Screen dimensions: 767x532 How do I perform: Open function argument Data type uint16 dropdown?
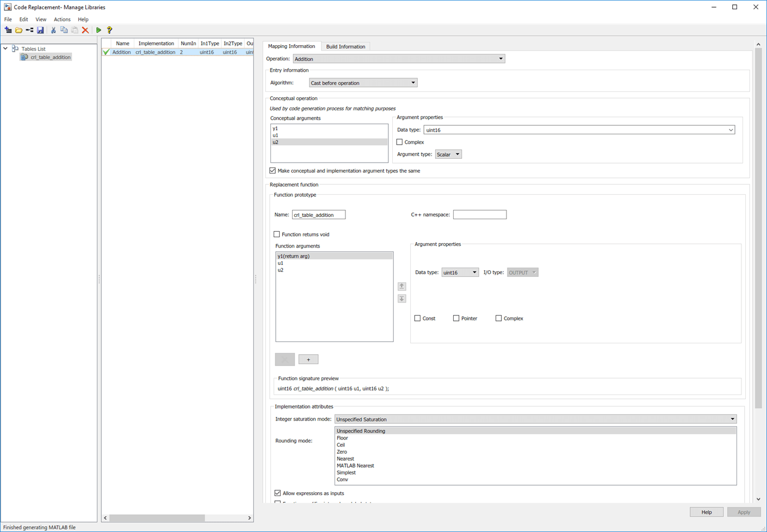(x=460, y=273)
